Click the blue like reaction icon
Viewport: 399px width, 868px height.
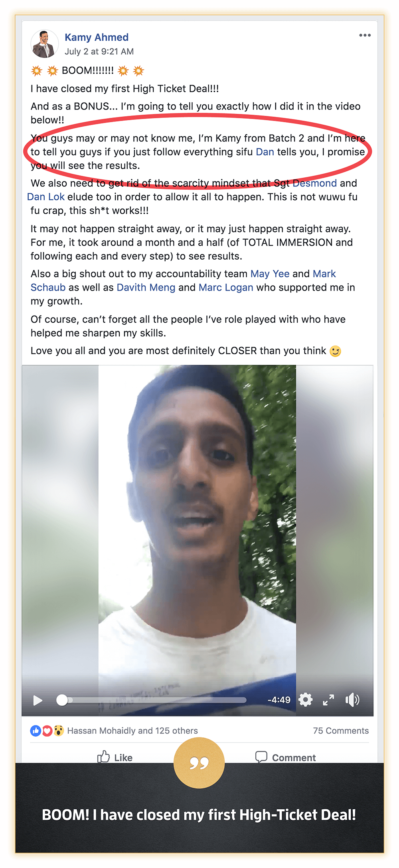click(36, 731)
